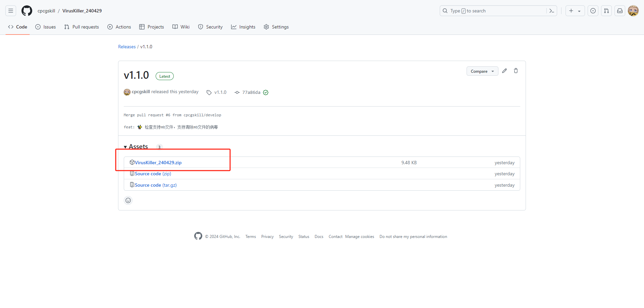Screen dimensions: 644x308
Task: Open the Privacy footer link
Action: click(267, 237)
